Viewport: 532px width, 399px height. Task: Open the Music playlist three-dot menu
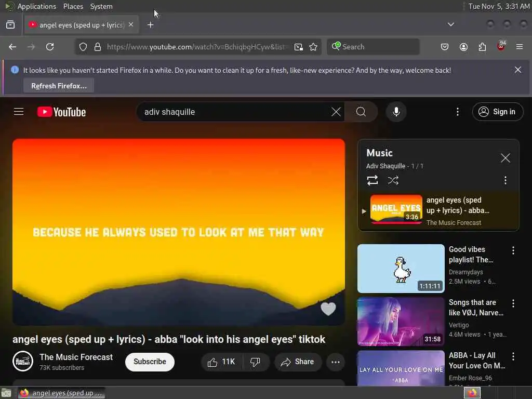click(506, 180)
